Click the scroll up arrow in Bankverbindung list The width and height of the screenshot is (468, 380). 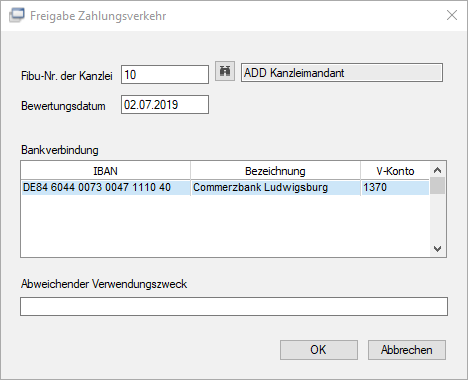tap(438, 170)
